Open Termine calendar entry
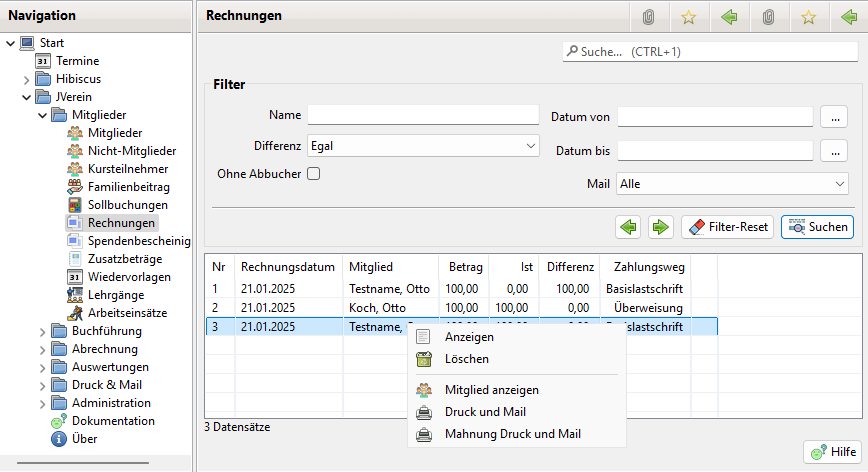 pyautogui.click(x=77, y=61)
